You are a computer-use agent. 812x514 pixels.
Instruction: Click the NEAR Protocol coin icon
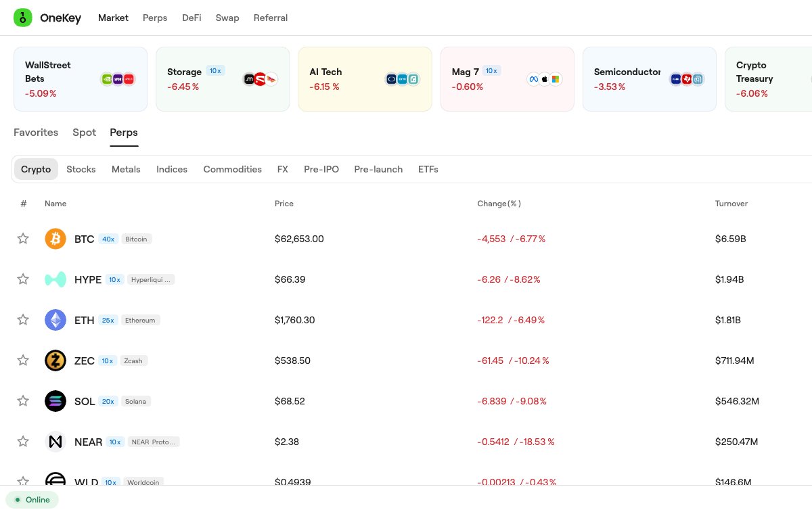pyautogui.click(x=55, y=442)
